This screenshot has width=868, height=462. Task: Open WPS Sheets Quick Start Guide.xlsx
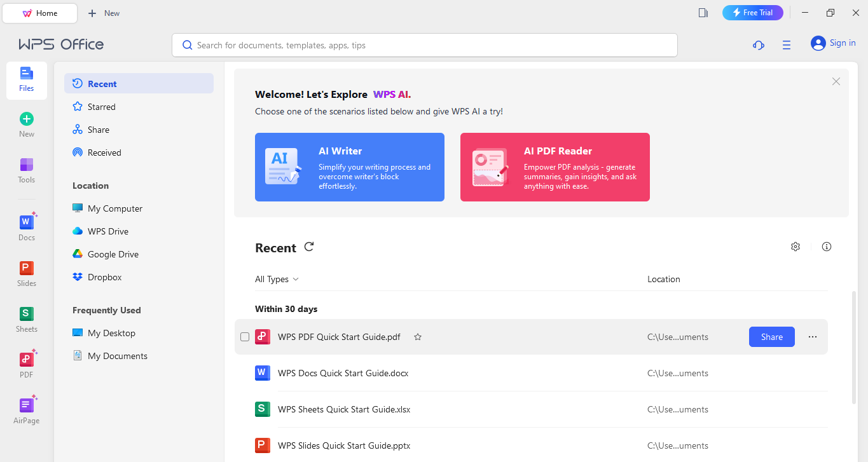(x=344, y=409)
